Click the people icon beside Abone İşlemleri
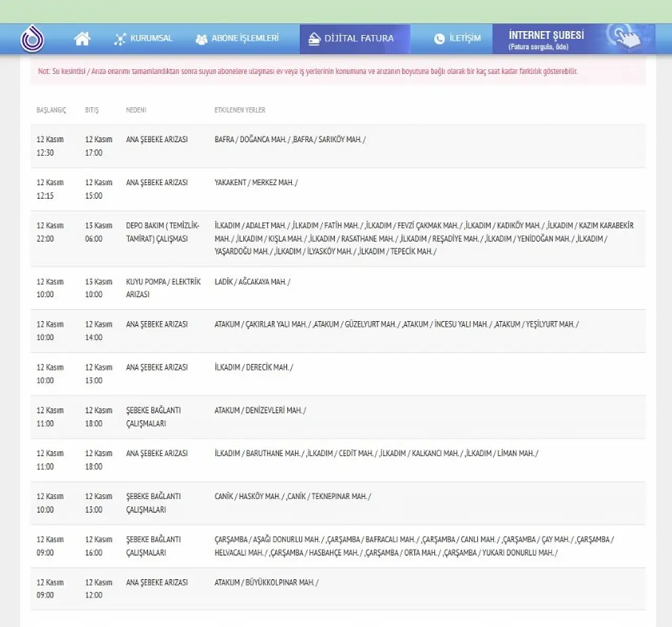Image resolution: width=672 pixels, height=627 pixels. [201, 39]
